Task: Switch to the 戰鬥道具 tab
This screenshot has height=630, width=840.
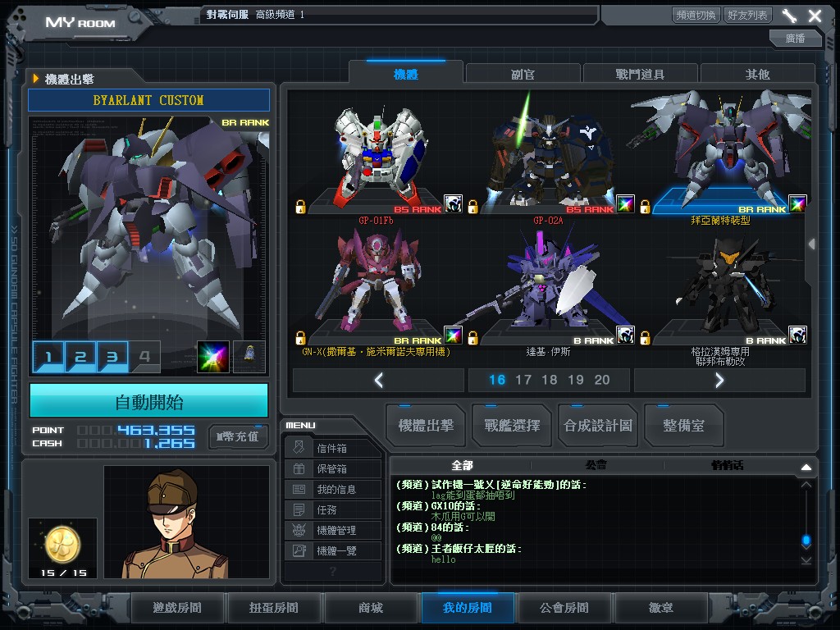Action: (x=640, y=74)
